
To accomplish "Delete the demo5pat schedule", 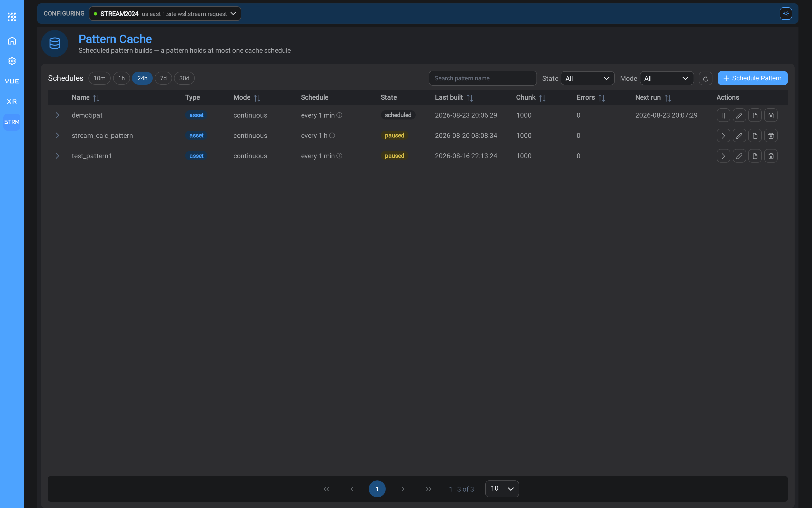I will coord(771,115).
